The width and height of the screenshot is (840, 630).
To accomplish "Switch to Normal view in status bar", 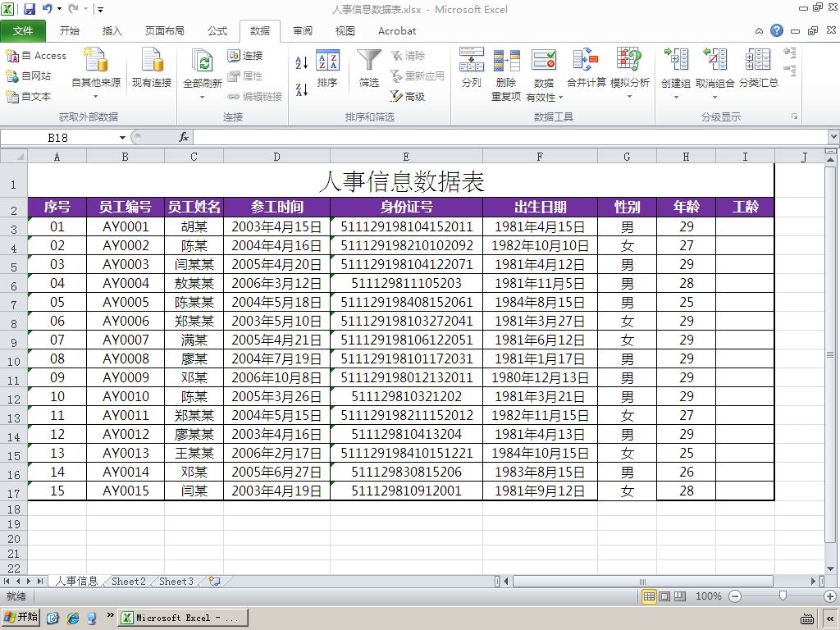I will tap(649, 596).
